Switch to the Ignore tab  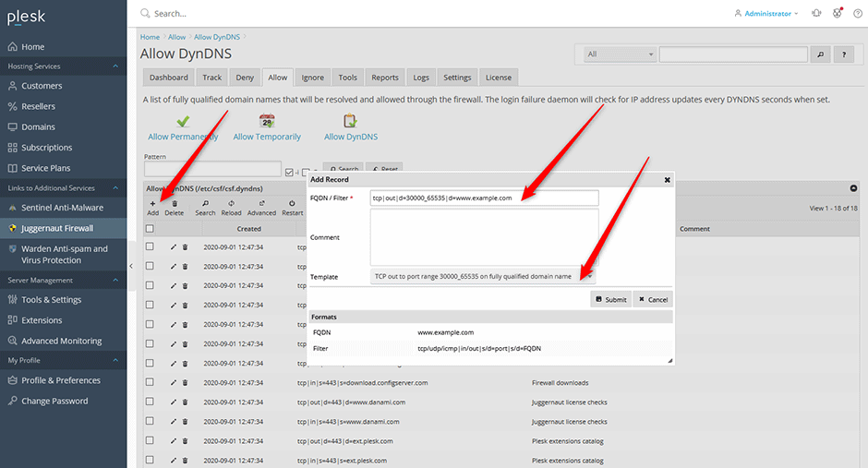(x=313, y=78)
